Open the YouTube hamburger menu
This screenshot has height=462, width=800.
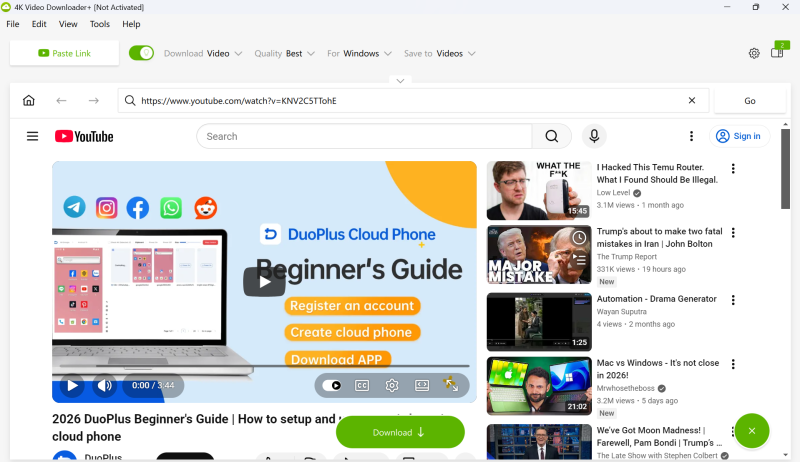point(33,136)
